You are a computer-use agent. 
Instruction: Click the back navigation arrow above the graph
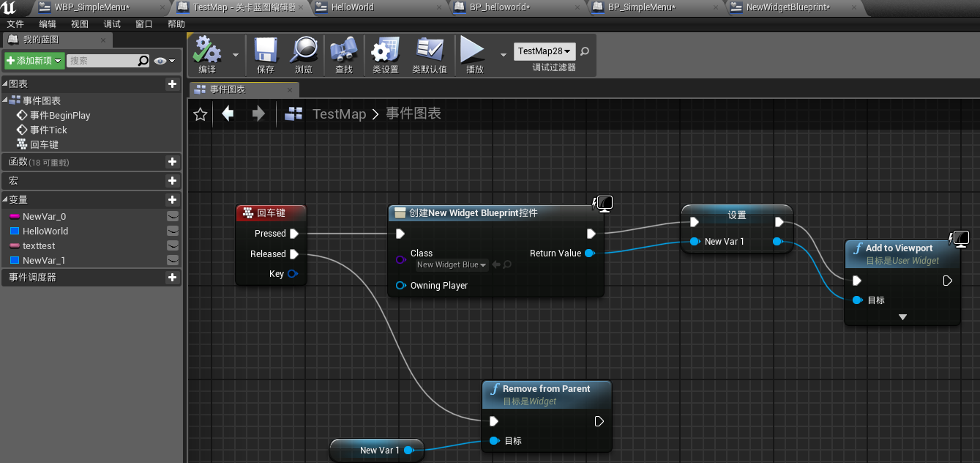228,114
